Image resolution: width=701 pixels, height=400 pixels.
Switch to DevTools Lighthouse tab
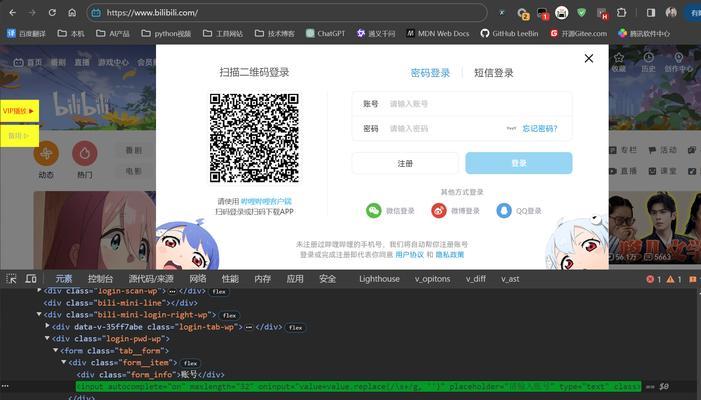coord(379,279)
